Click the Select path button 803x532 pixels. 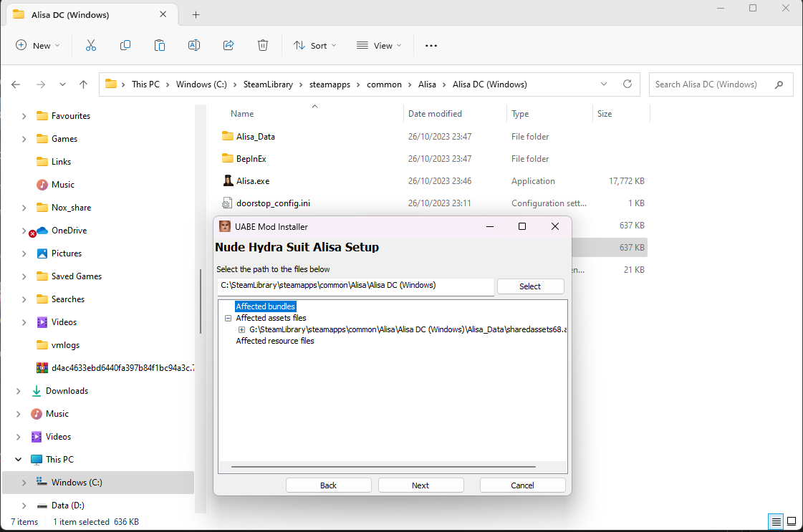(x=531, y=286)
